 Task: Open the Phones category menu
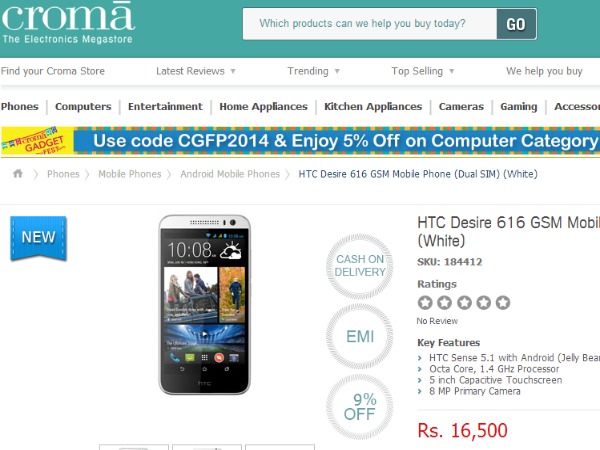point(20,106)
